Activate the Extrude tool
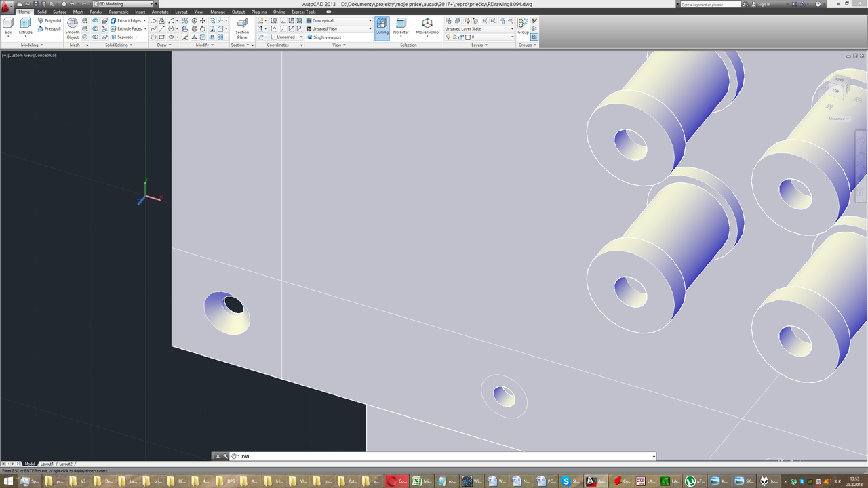Screen dimensions: 868x488 click(x=25, y=27)
